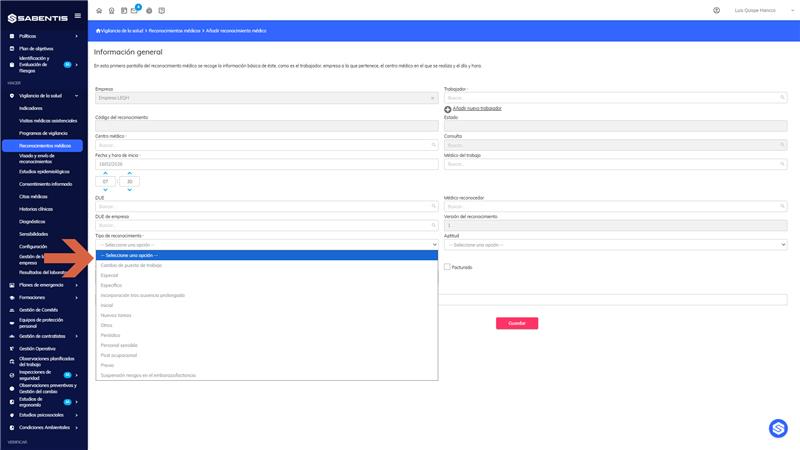This screenshot has height=450, width=800.
Task: Click the Guardar button
Action: point(517,323)
